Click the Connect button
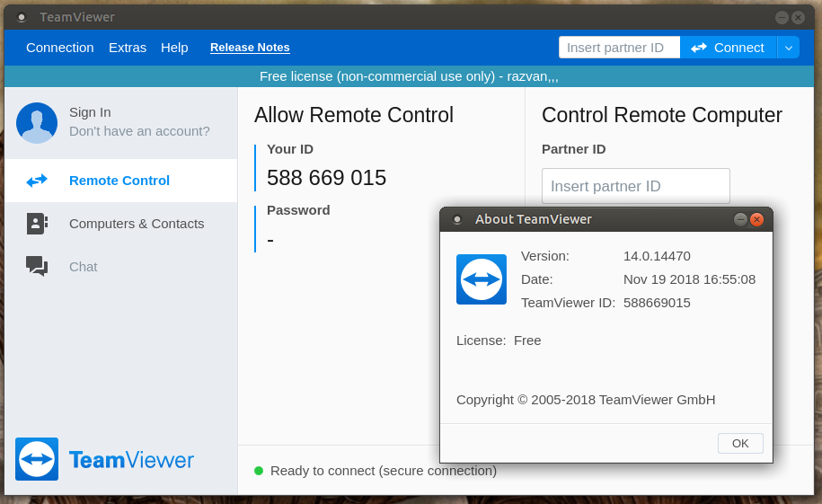 [x=729, y=48]
